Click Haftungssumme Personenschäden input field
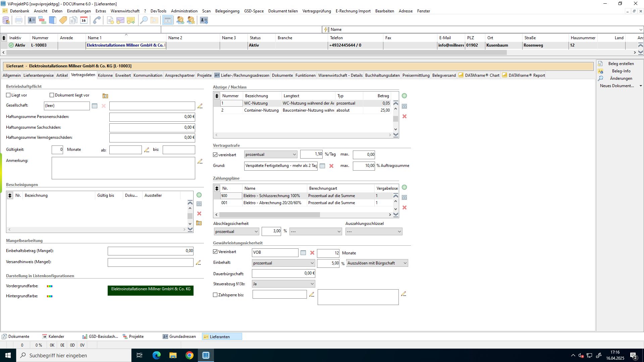The image size is (644, 362). coord(152,117)
